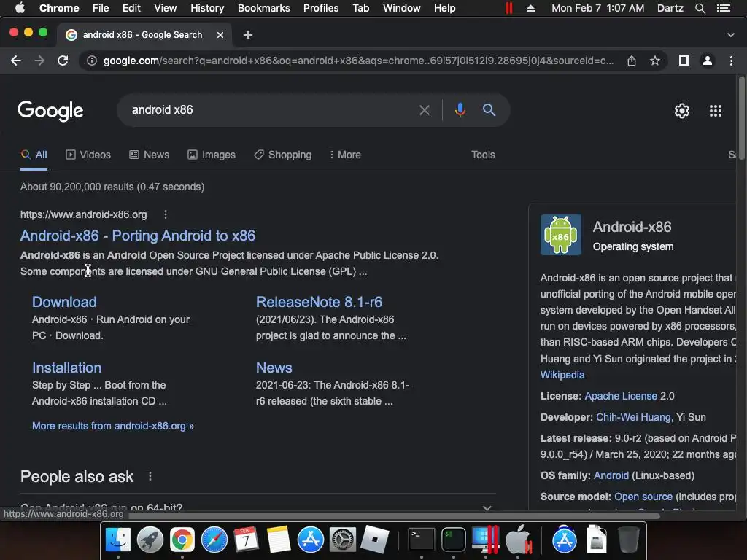747x560 pixels.
Task: Open the Download sitelink
Action: pyautogui.click(x=64, y=302)
